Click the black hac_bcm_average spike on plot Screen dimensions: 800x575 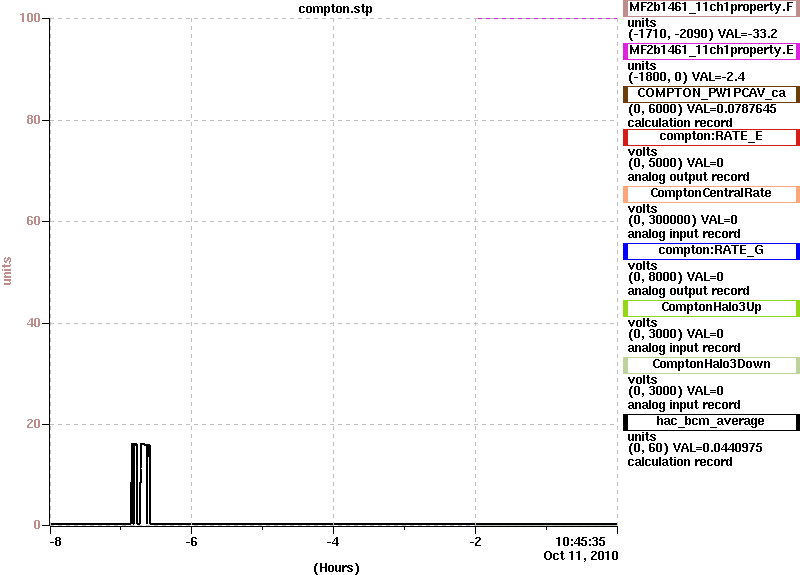[x=140, y=483]
